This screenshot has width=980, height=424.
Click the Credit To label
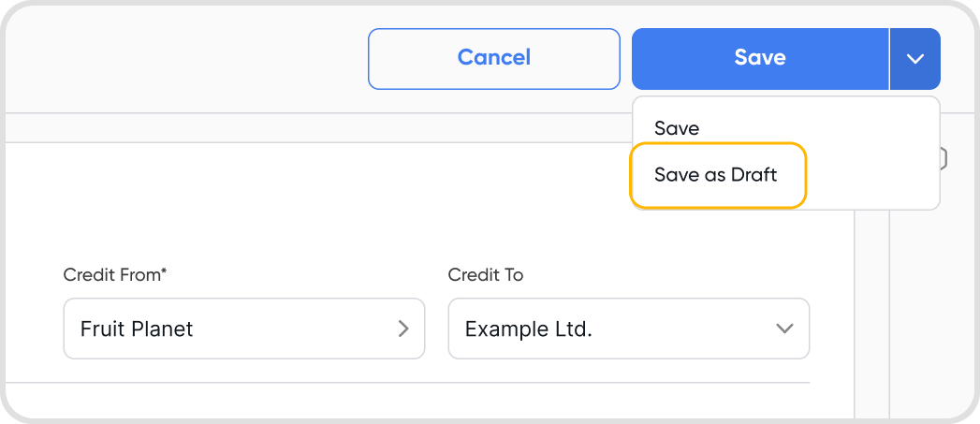(485, 274)
